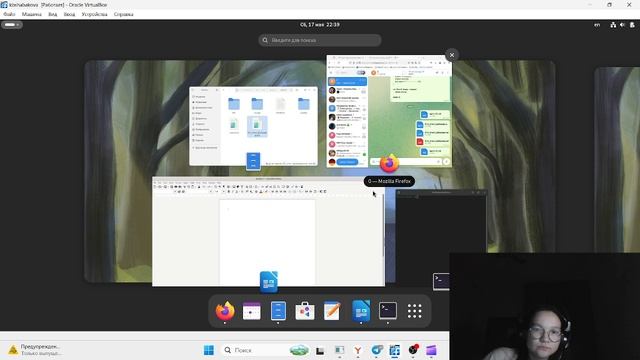Open the Windows Start menu
This screenshot has height=360, width=640.
click(209, 350)
